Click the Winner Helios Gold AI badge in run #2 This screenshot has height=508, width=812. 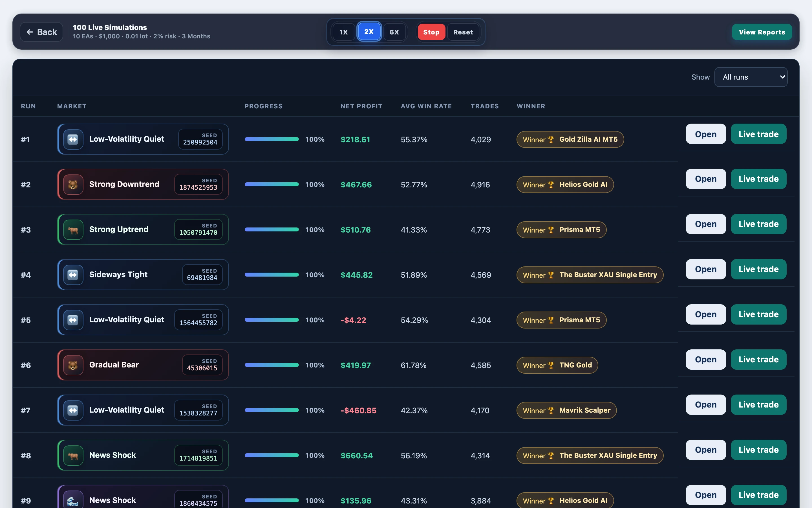(565, 185)
